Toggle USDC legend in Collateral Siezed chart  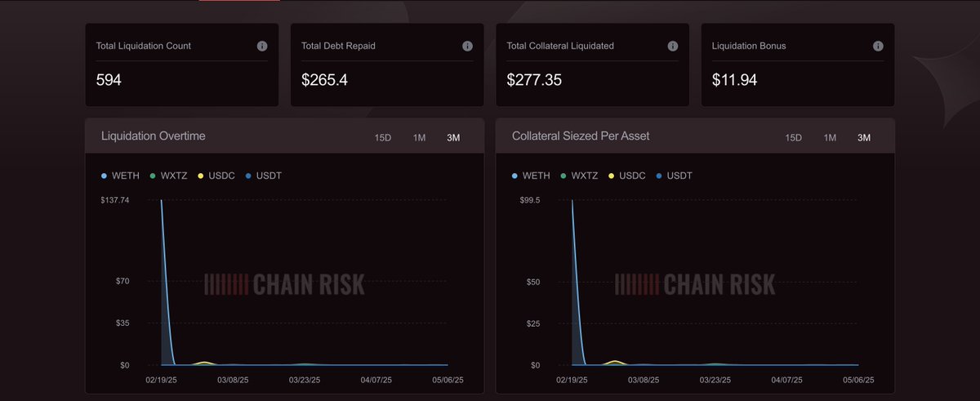point(627,176)
